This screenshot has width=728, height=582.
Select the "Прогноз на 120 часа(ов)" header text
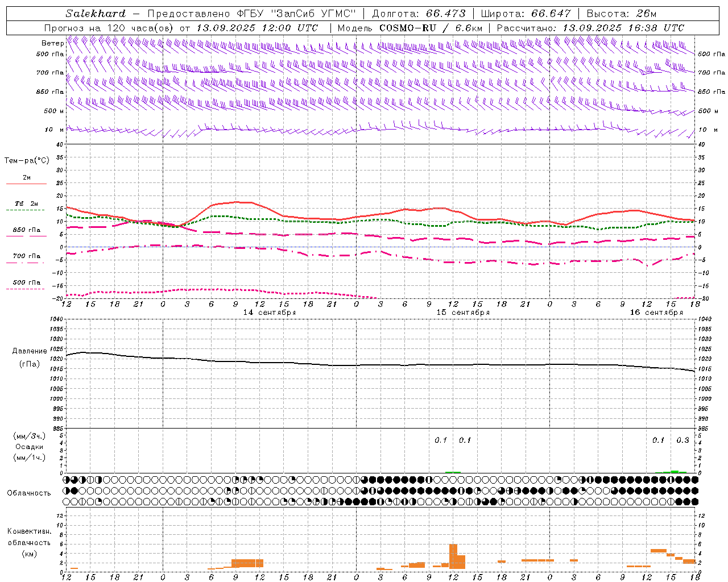(109, 28)
